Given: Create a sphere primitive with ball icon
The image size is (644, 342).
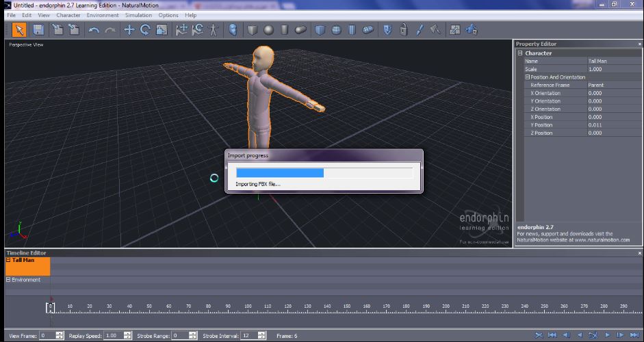Looking at the screenshot, I should [268, 30].
